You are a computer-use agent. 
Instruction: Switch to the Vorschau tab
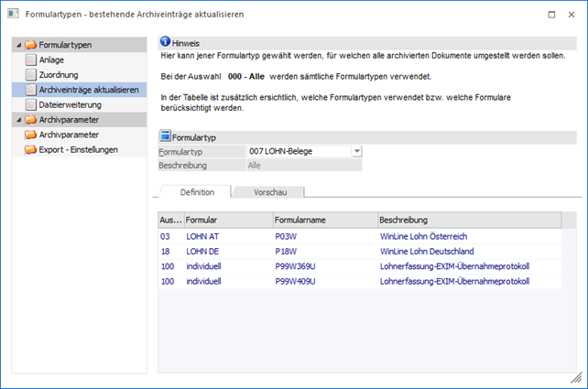click(269, 192)
